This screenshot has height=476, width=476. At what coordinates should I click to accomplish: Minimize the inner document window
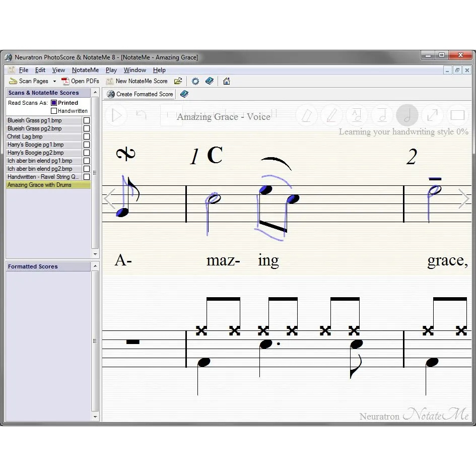447,70
